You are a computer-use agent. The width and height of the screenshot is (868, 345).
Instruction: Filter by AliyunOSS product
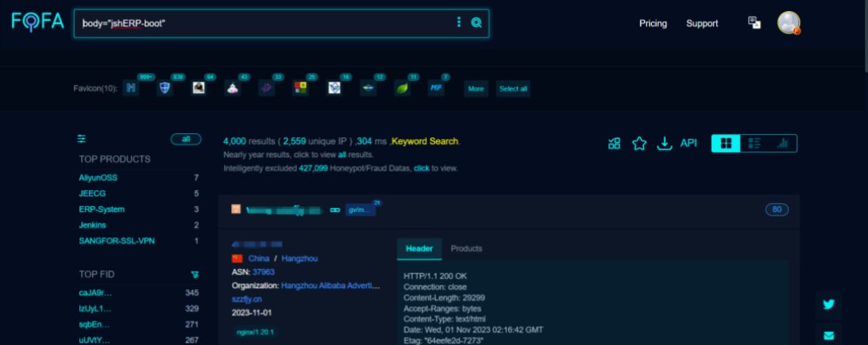tap(98, 178)
